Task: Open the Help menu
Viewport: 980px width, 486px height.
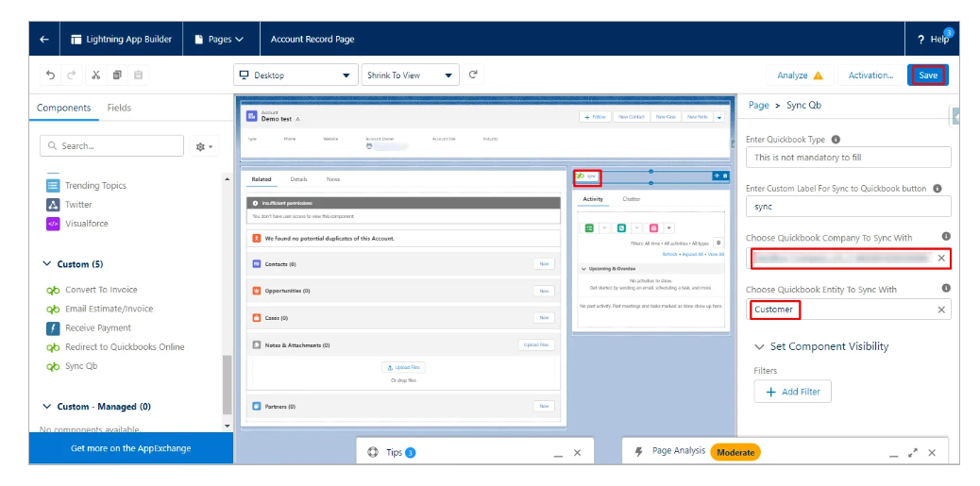Action: pyautogui.click(x=934, y=39)
